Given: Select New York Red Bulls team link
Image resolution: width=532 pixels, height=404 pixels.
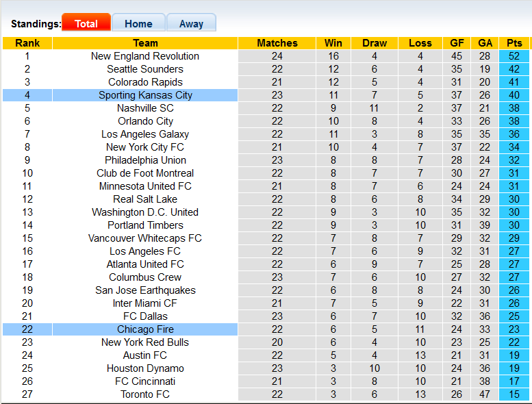Looking at the screenshot, I should tap(145, 342).
